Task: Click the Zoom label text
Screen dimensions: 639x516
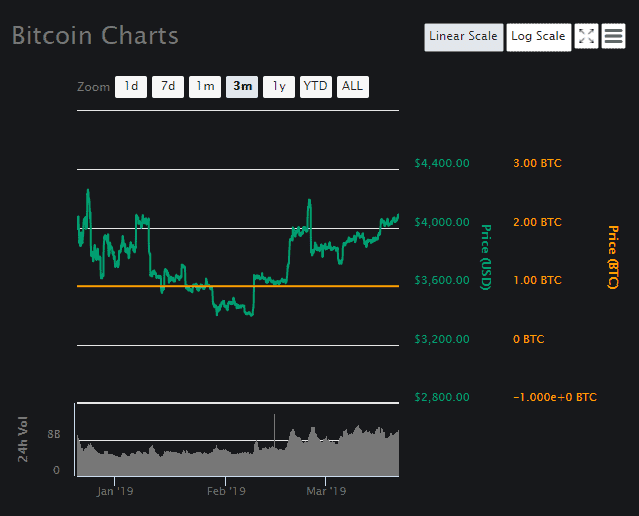Action: (93, 87)
